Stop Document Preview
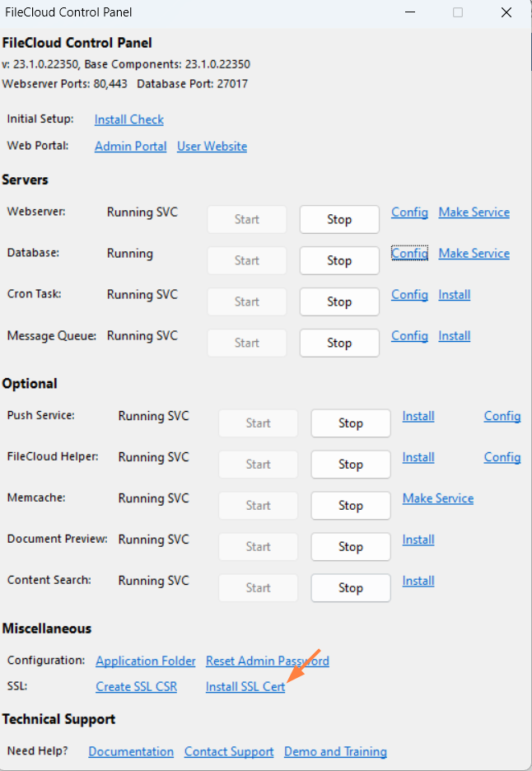532x771 pixels. pos(350,546)
